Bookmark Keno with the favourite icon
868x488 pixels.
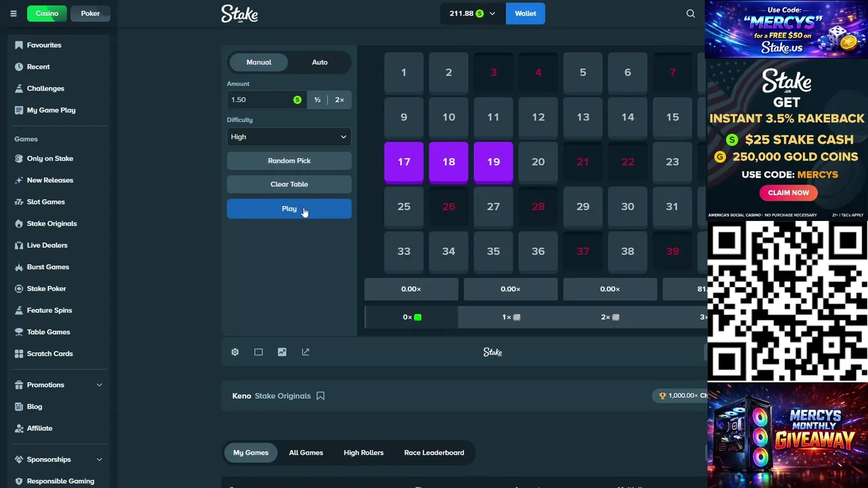(x=321, y=396)
